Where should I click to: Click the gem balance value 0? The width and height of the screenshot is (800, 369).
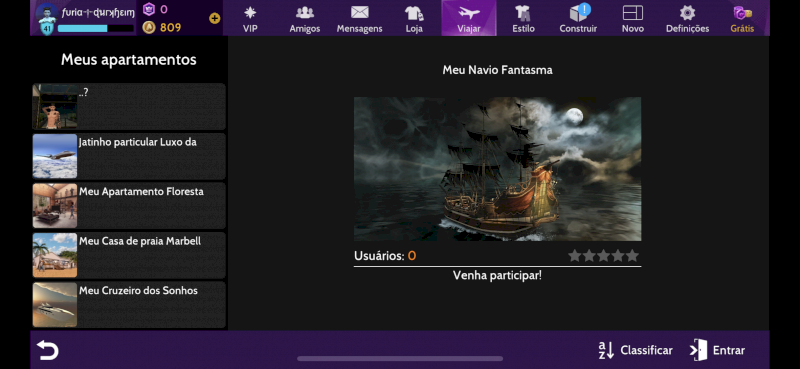(164, 9)
